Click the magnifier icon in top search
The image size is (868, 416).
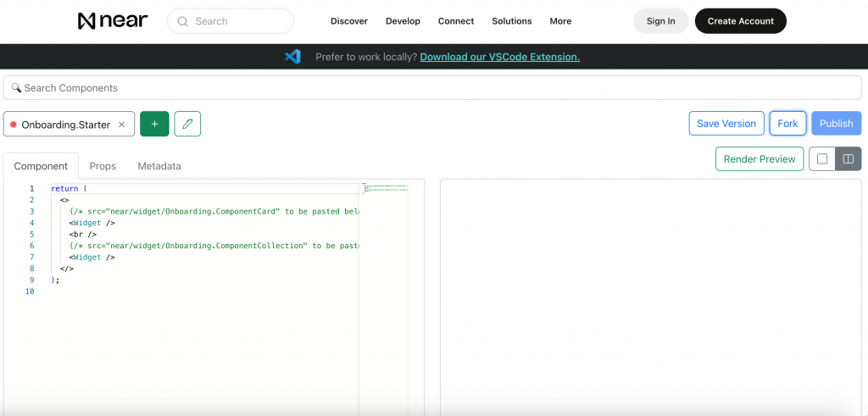[183, 21]
